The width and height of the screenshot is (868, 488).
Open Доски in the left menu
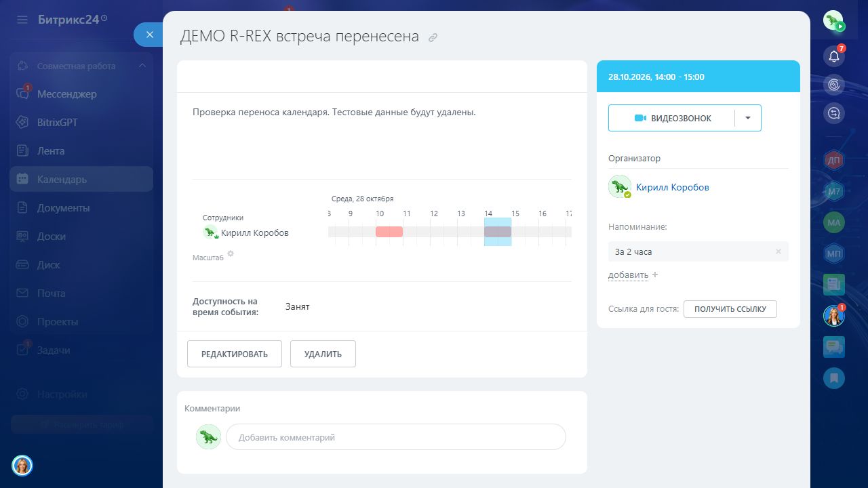coord(81,237)
